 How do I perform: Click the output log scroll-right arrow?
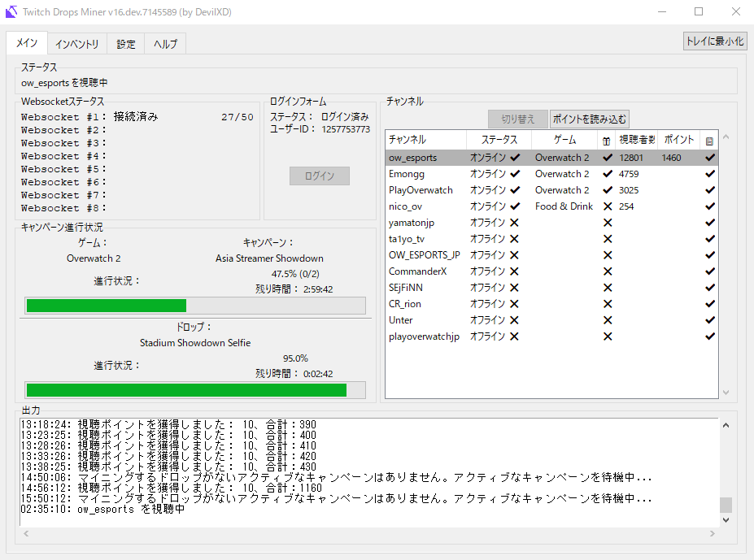click(713, 533)
